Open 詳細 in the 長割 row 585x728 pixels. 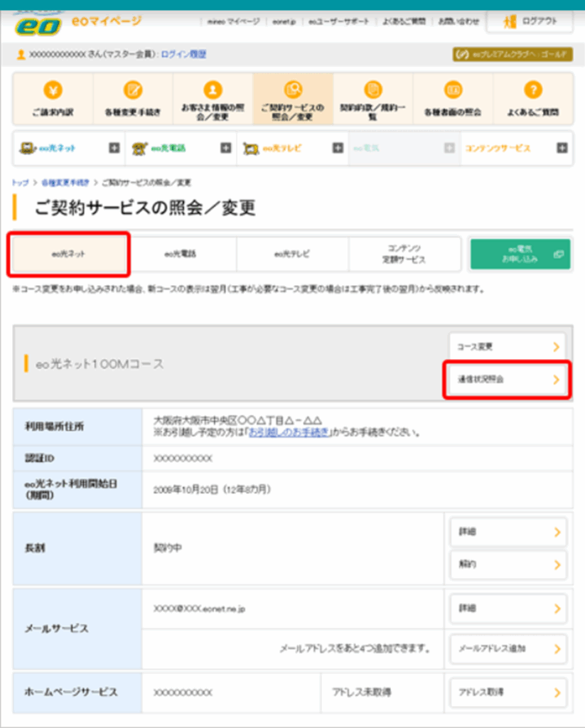[509, 532]
